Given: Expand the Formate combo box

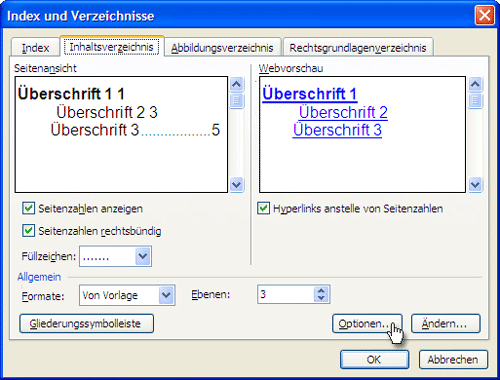Looking at the screenshot, I should click(166, 295).
